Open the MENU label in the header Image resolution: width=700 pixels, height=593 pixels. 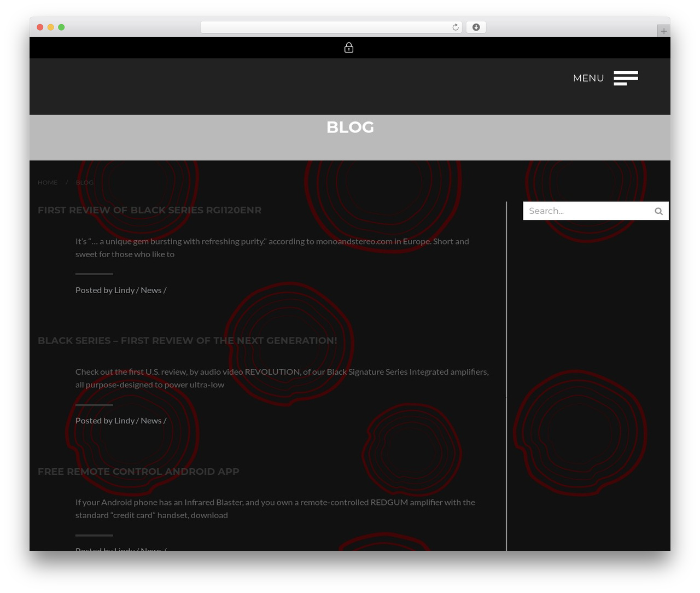click(588, 78)
